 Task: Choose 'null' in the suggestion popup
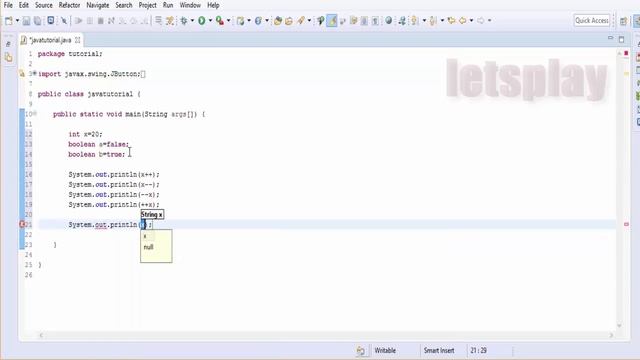click(148, 247)
